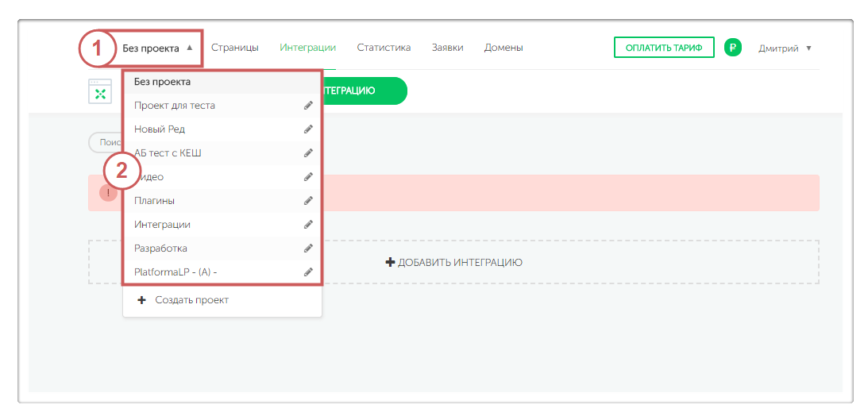
Task: Open the Дмитрий user account menu
Action: (x=785, y=48)
